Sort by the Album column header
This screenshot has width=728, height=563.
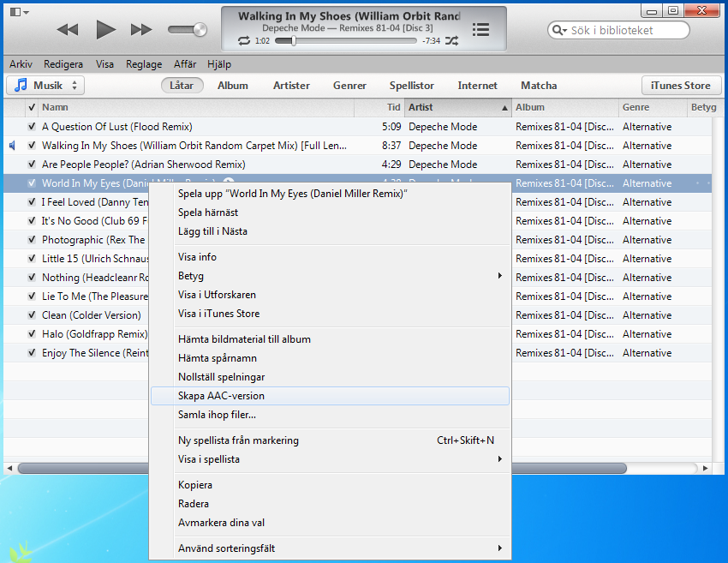click(x=565, y=107)
